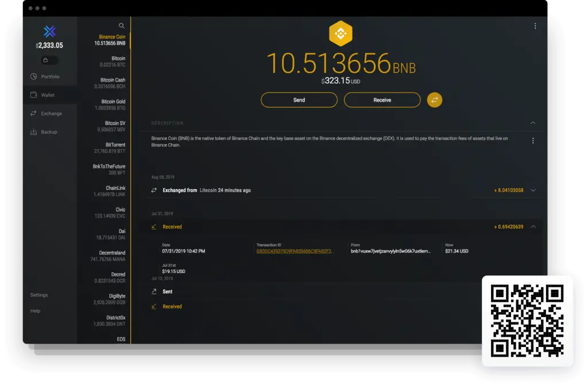Click the $323.15 USD value
The image size is (588, 386).
click(x=341, y=81)
